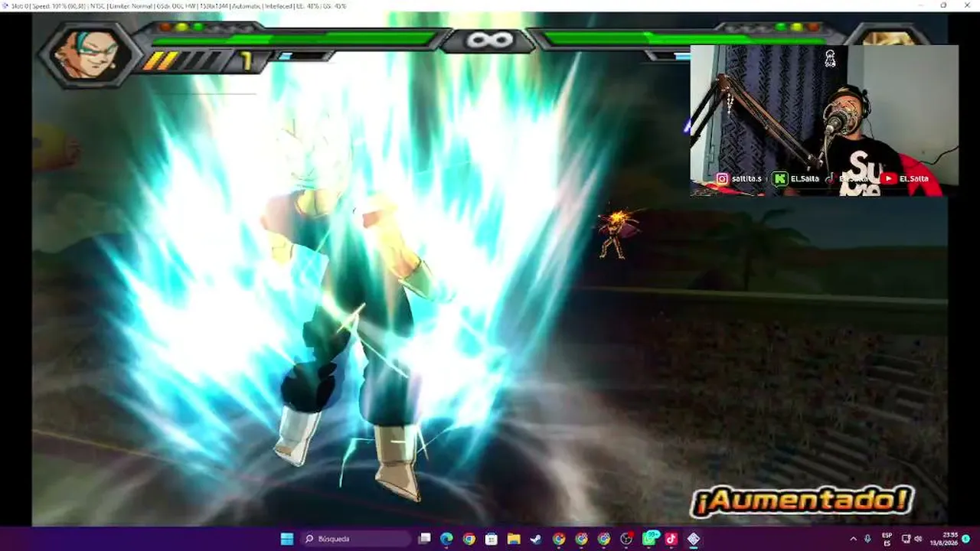Click the PCSX2 icon in the title bar

[x=5, y=5]
